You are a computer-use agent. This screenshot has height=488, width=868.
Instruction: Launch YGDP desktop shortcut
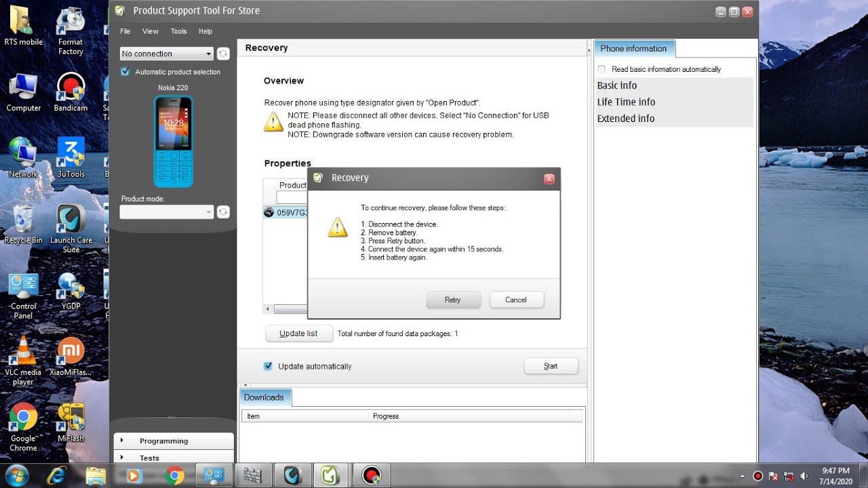(71, 291)
